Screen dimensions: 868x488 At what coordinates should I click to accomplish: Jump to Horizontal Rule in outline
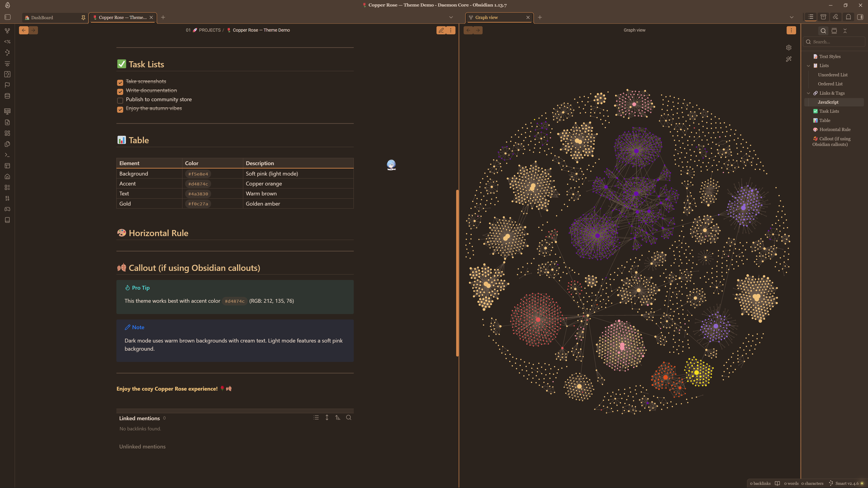(835, 130)
